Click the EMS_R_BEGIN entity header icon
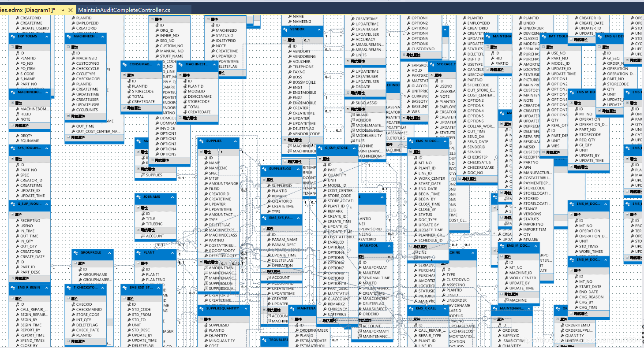 pyautogui.click(x=14, y=288)
